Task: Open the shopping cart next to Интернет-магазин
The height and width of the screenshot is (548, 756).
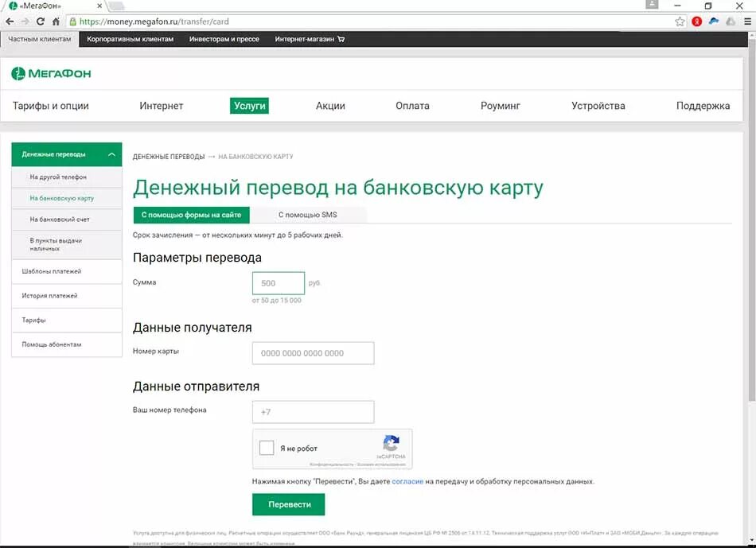Action: point(341,37)
